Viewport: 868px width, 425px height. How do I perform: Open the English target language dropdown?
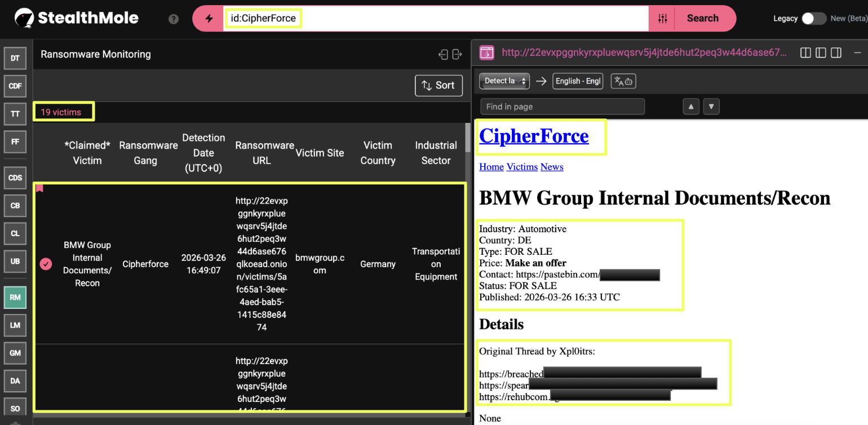[x=578, y=81]
